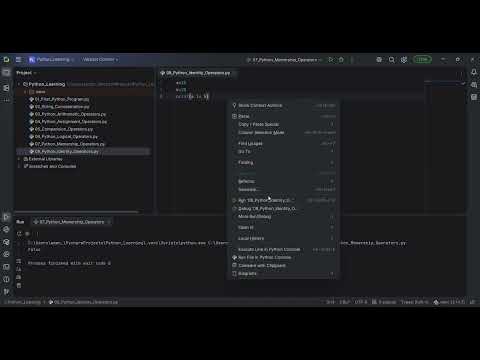
Task: Open the Database tool window icon
Action: (474, 85)
